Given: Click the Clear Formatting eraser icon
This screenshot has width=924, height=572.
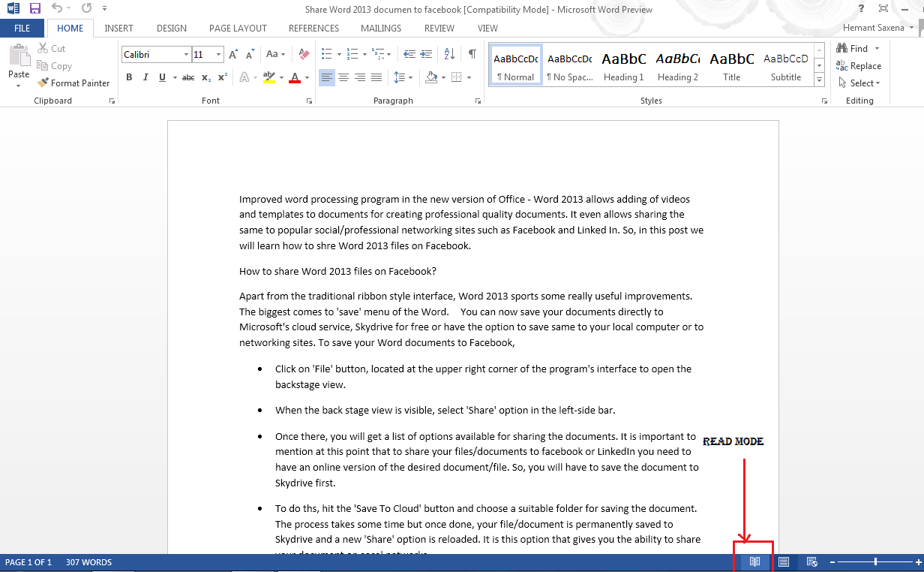Looking at the screenshot, I should 304,55.
